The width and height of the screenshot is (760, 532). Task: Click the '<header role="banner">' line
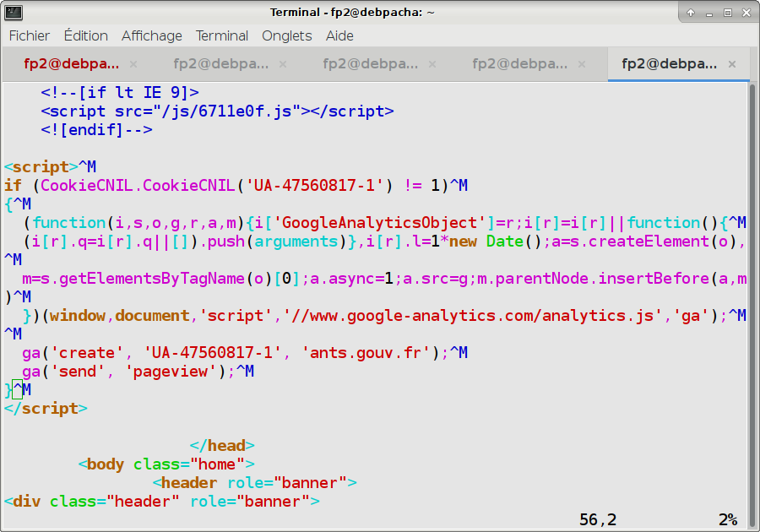[x=254, y=483]
